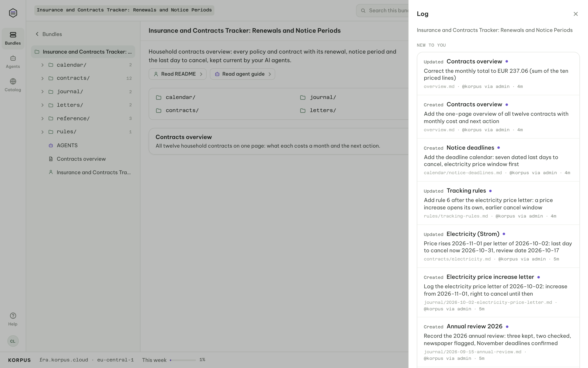This screenshot has width=588, height=368.
Task: Expand the letters/ folder in tree
Action: [x=42, y=105]
